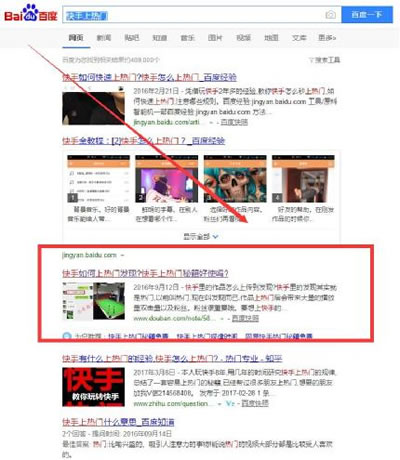The width and height of the screenshot is (400, 460).
Task: Open 百度快照 of the first result
Action: (x=234, y=122)
